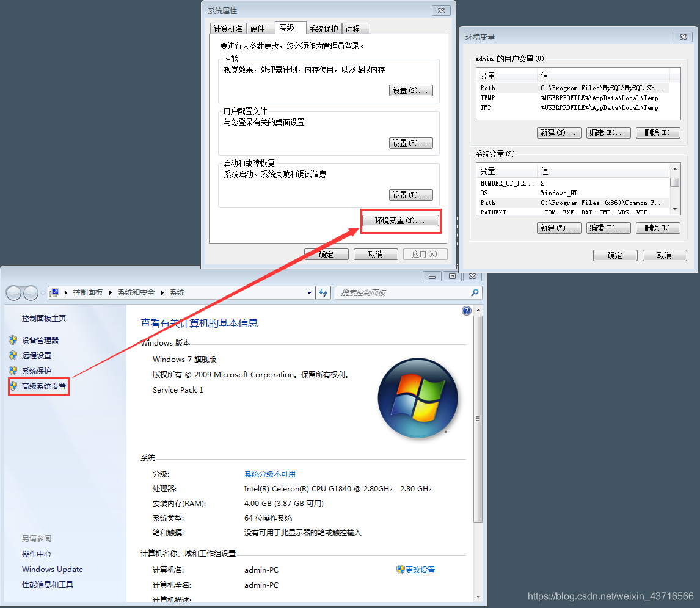Open startup and recovery 设置(T) button
700x608 pixels.
pyautogui.click(x=410, y=195)
